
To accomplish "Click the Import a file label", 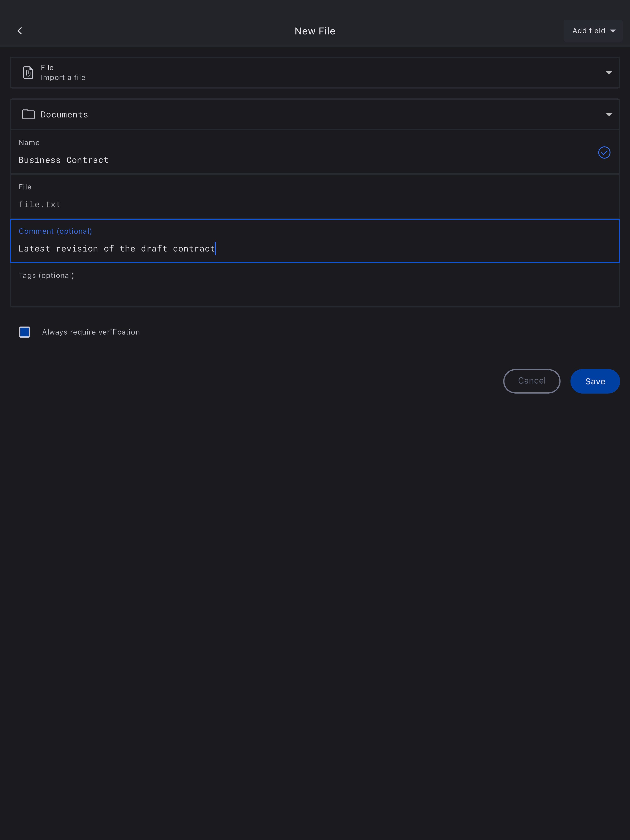I will click(63, 77).
